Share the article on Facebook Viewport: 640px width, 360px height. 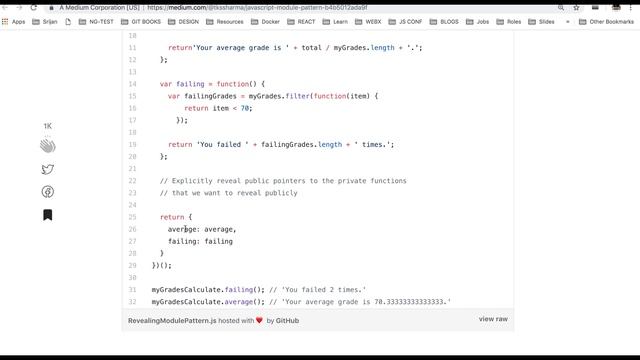[x=48, y=192]
